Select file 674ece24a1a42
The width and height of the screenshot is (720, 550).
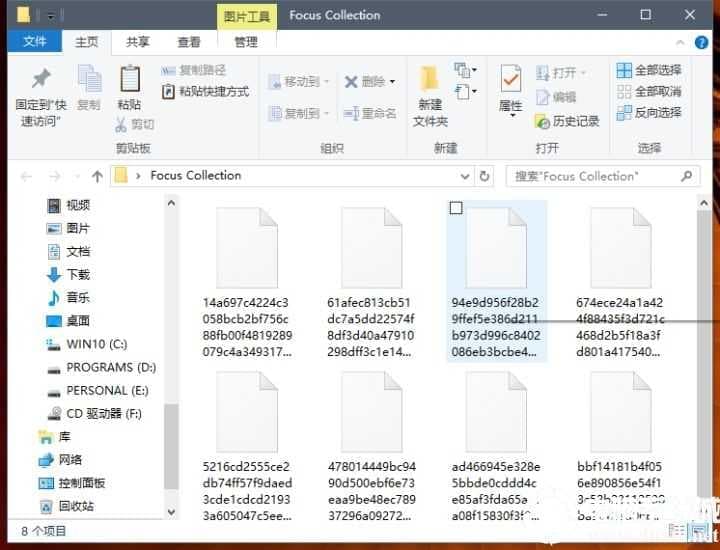click(620, 280)
